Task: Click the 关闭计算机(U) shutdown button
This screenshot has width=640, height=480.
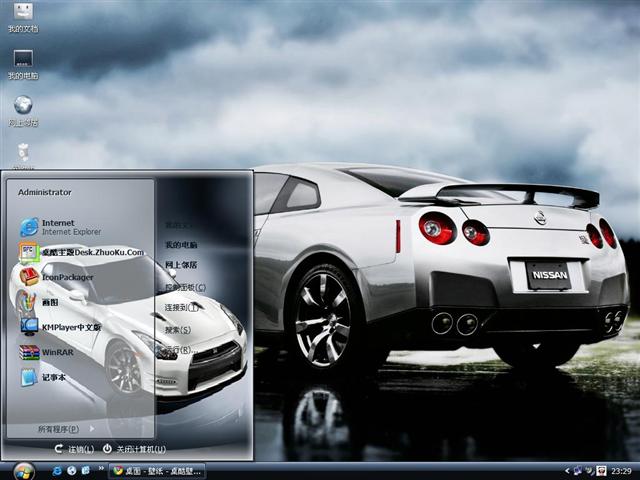Action: (134, 449)
